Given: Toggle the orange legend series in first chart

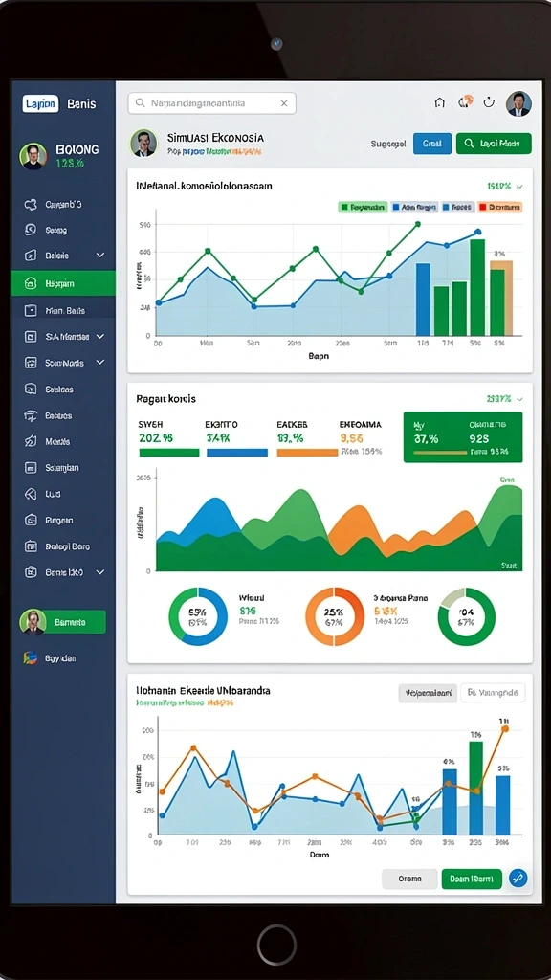Looking at the screenshot, I should point(499,207).
